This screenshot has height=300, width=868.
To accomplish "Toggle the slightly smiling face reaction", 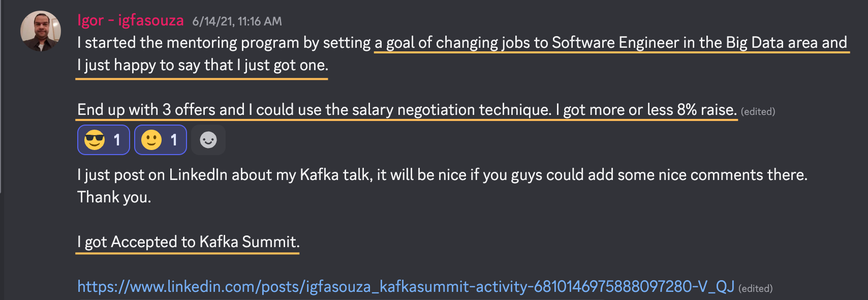I will (160, 140).
